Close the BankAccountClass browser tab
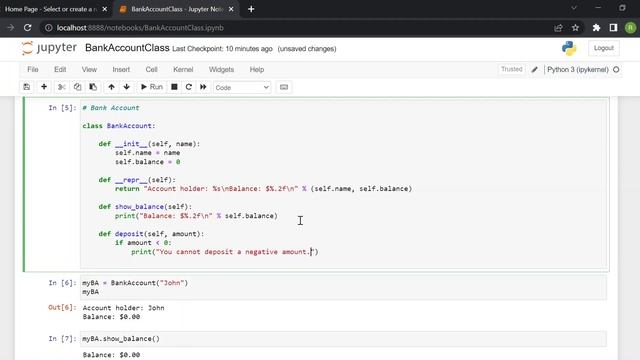640x360 pixels. click(231, 9)
